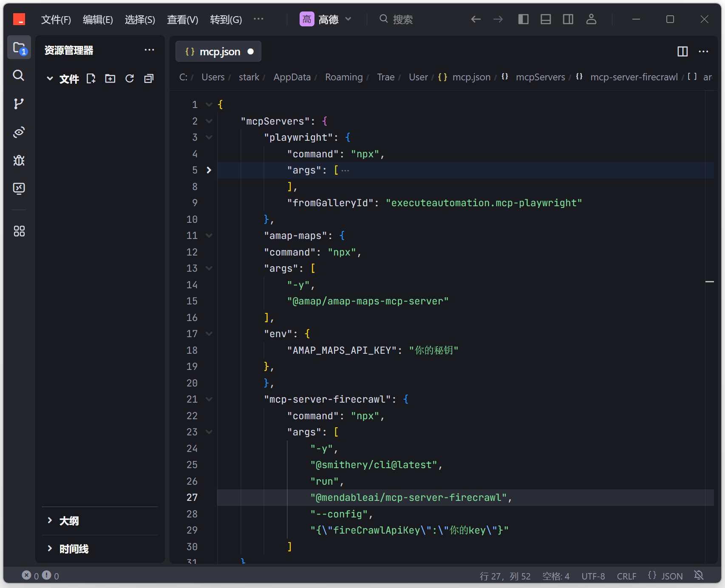This screenshot has width=725, height=588.
Task: Open the Extensions view in sidebar
Action: 19,231
